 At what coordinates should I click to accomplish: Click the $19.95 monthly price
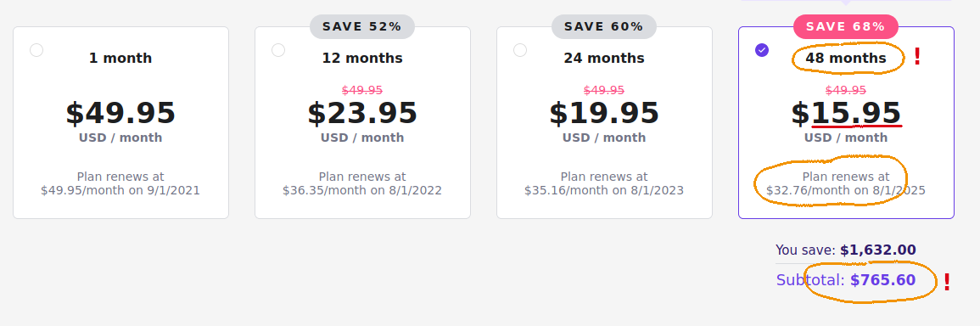tap(604, 113)
